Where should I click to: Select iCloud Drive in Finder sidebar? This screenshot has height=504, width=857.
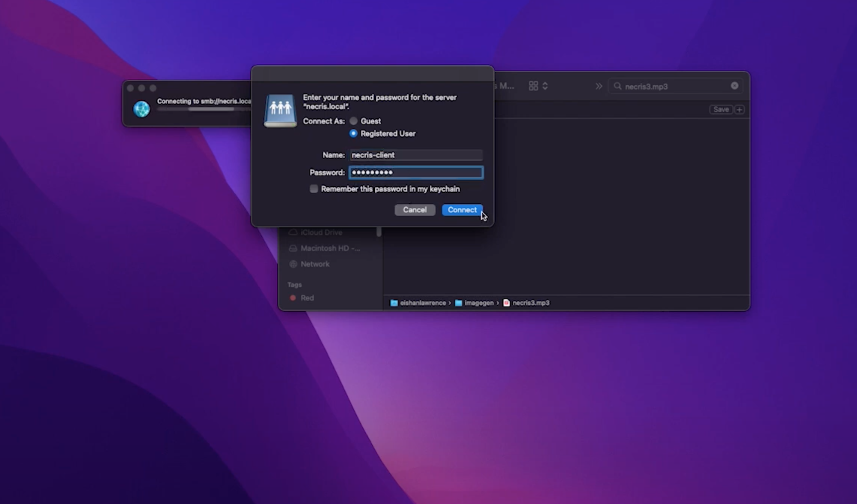pos(322,232)
